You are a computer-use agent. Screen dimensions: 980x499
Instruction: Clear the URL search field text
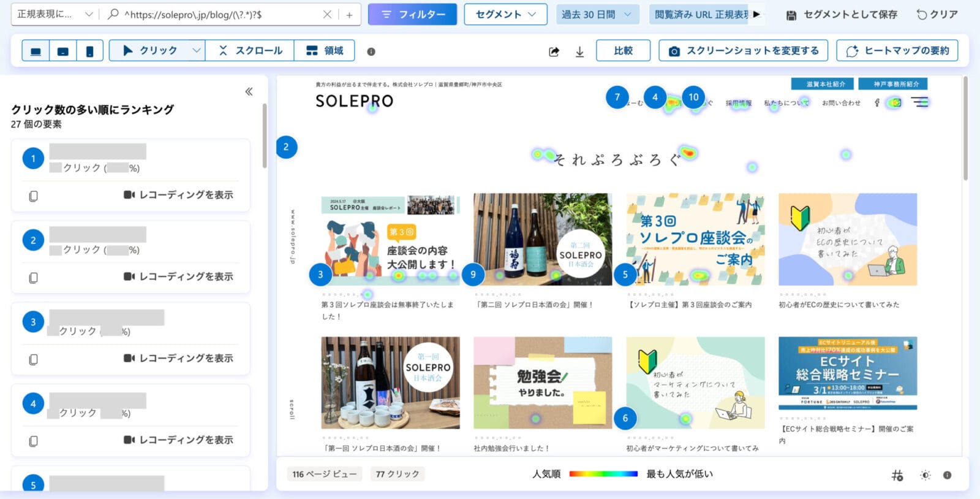click(327, 14)
